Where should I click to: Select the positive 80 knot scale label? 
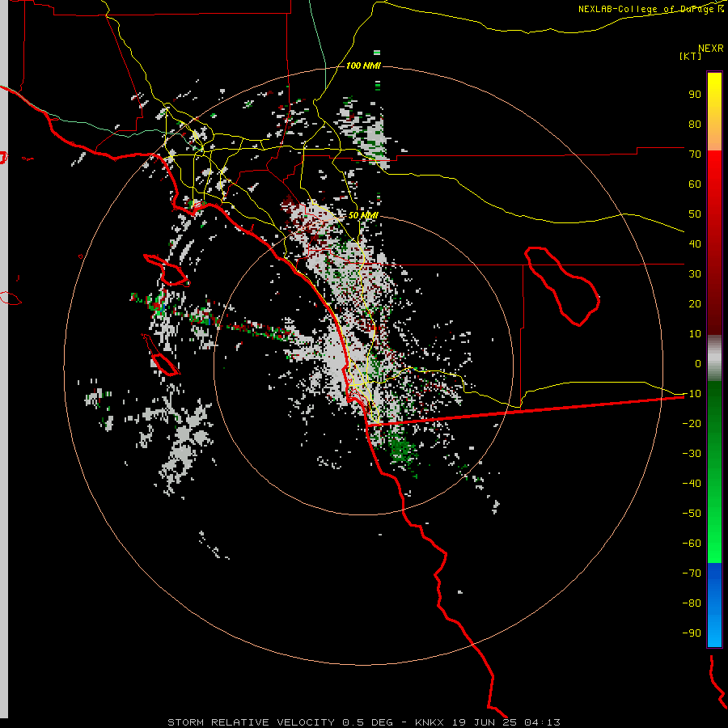(695, 125)
